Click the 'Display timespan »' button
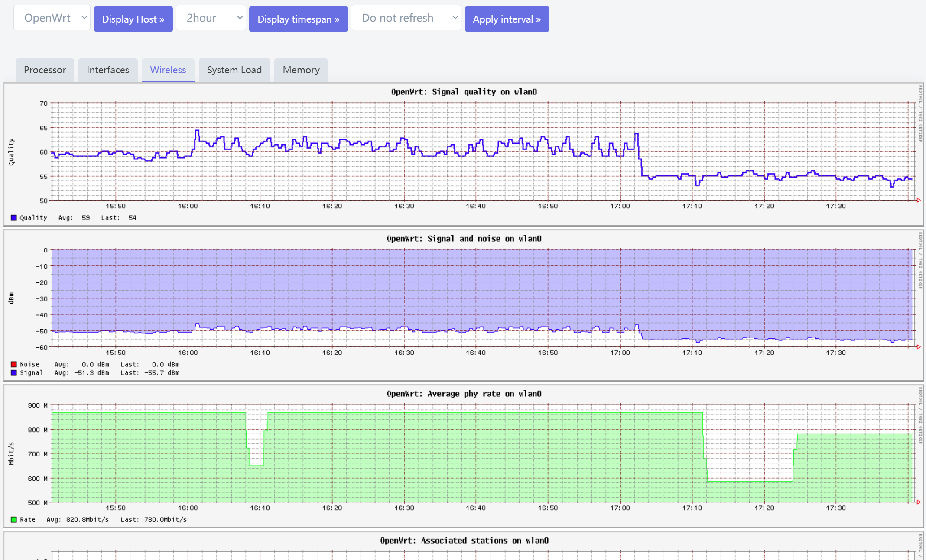The height and width of the screenshot is (560, 926). (298, 19)
